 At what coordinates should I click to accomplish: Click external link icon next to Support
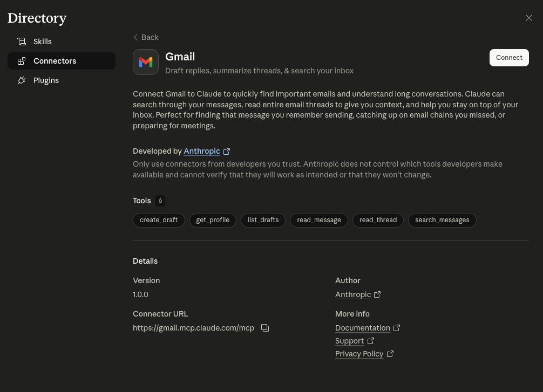coord(370,341)
